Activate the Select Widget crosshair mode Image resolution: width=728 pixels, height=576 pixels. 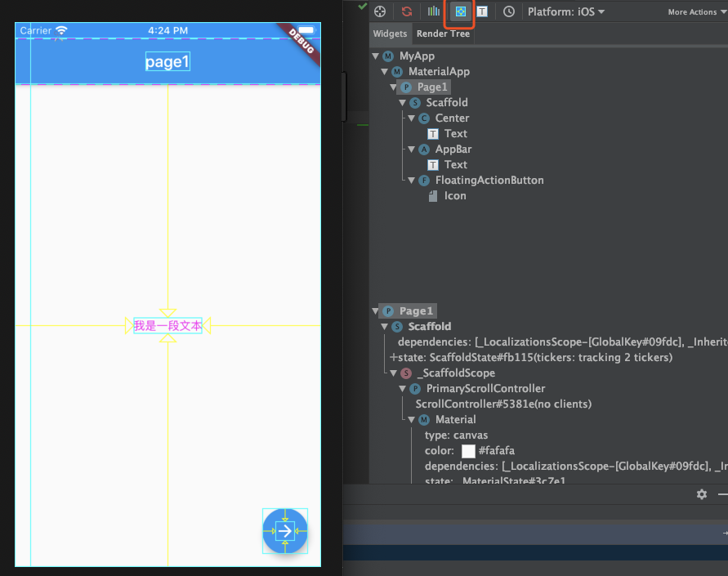(x=380, y=11)
